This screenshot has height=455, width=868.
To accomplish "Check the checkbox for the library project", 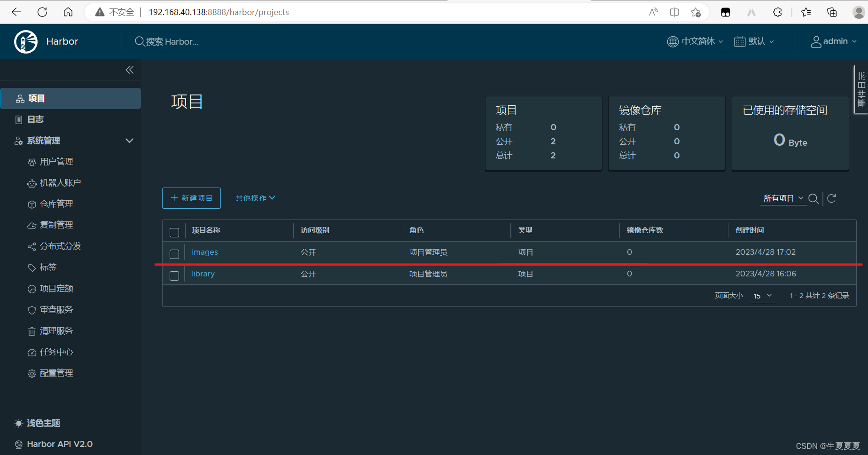I will tap(174, 275).
